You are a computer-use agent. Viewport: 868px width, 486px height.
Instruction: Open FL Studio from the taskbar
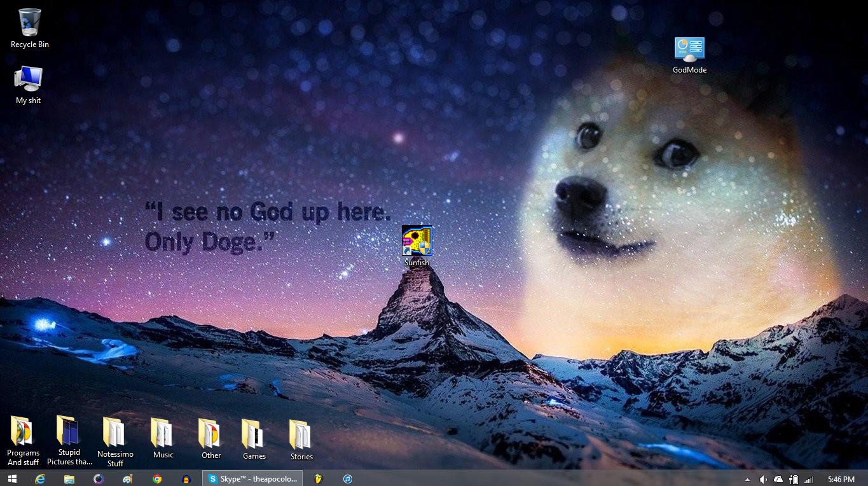coord(319,479)
